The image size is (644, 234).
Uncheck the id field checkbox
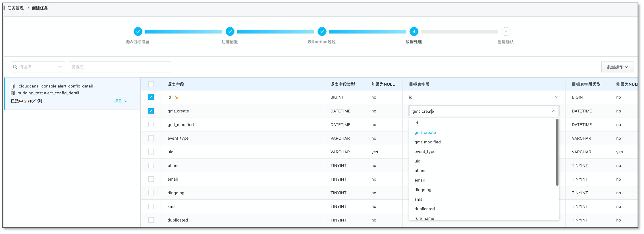tap(151, 97)
